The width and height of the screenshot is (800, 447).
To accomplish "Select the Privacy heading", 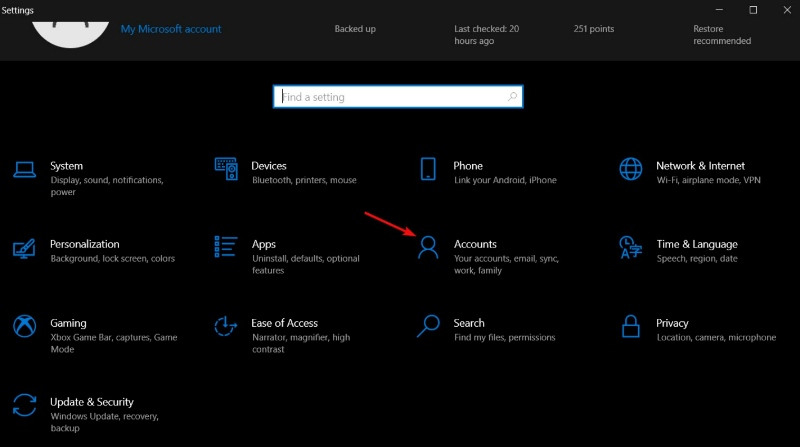I will pos(672,323).
